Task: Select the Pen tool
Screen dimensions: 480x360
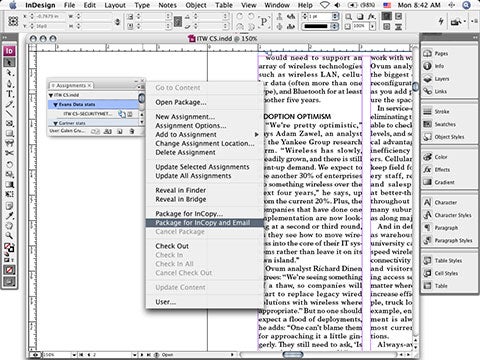Action: (x=9, y=83)
